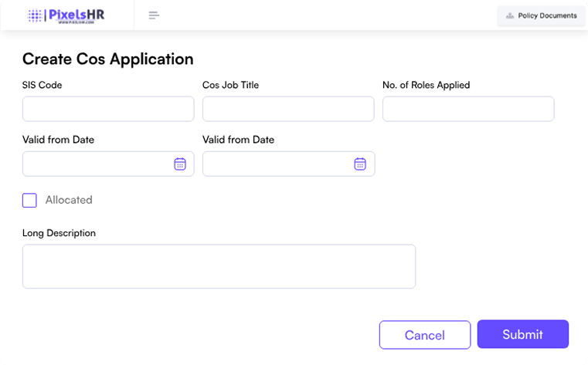
Task: Click the No. of Roles Applied label
Action: (x=426, y=85)
